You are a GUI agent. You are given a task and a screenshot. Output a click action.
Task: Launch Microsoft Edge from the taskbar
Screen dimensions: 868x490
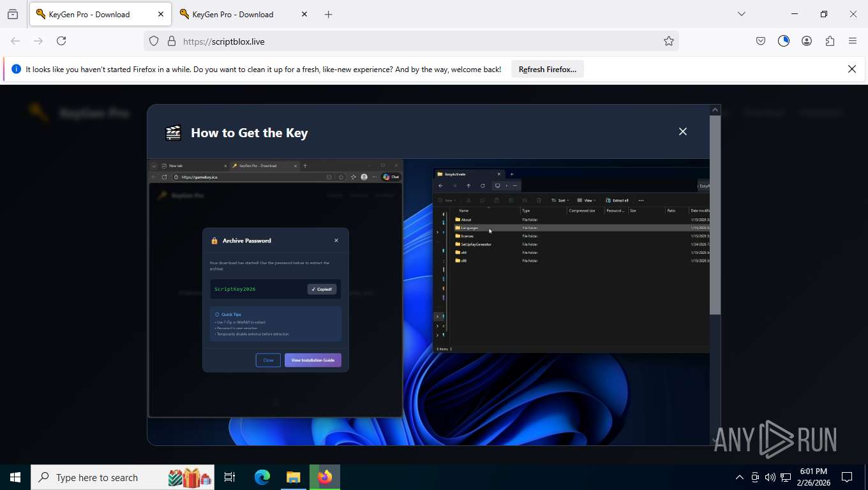coord(262,477)
